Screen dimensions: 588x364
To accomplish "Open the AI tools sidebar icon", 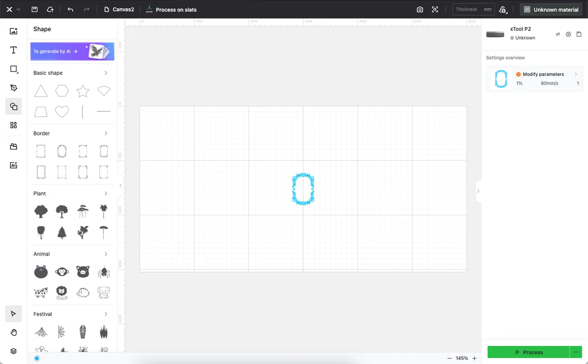I will click(x=13, y=165).
